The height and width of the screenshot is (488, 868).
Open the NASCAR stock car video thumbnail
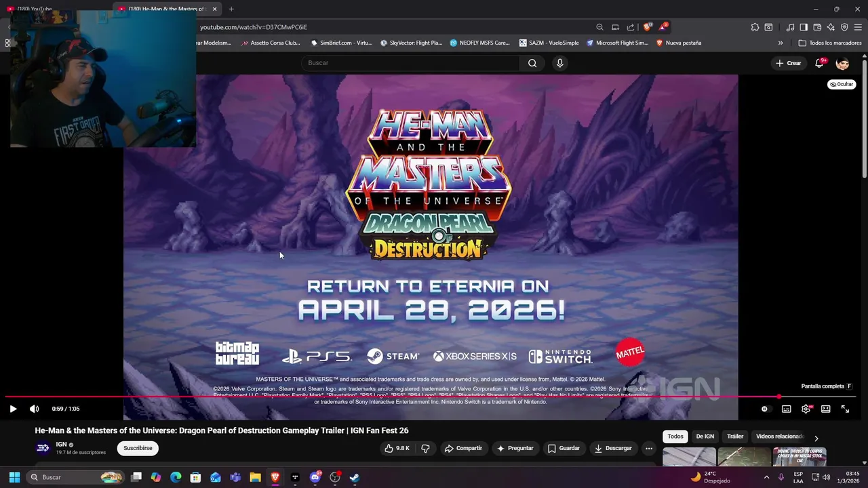(800, 457)
